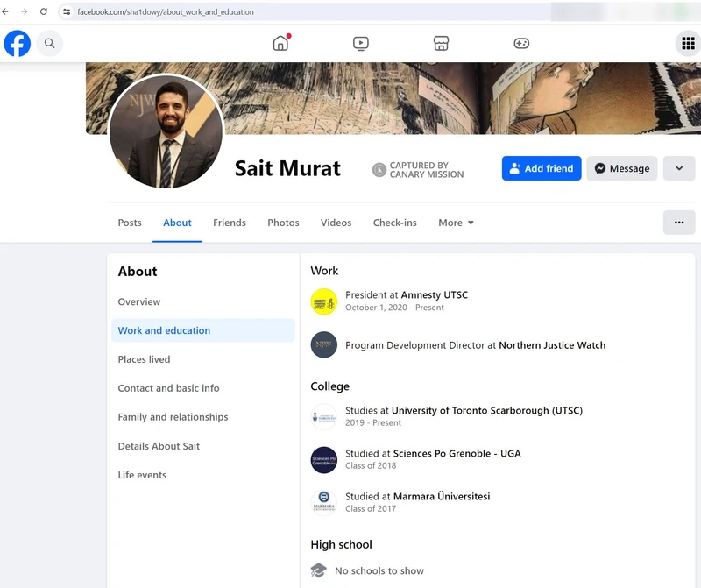Click the '2019 - Present' text
701x588 pixels.
click(373, 422)
